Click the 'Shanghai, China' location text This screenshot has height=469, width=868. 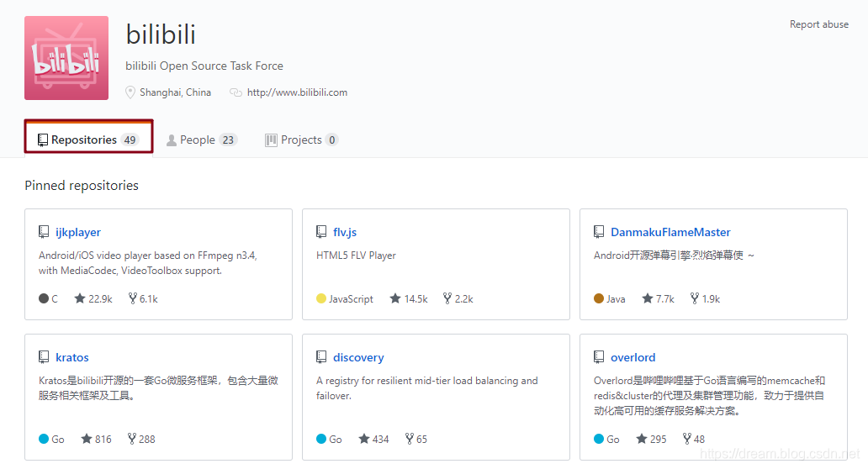(175, 92)
